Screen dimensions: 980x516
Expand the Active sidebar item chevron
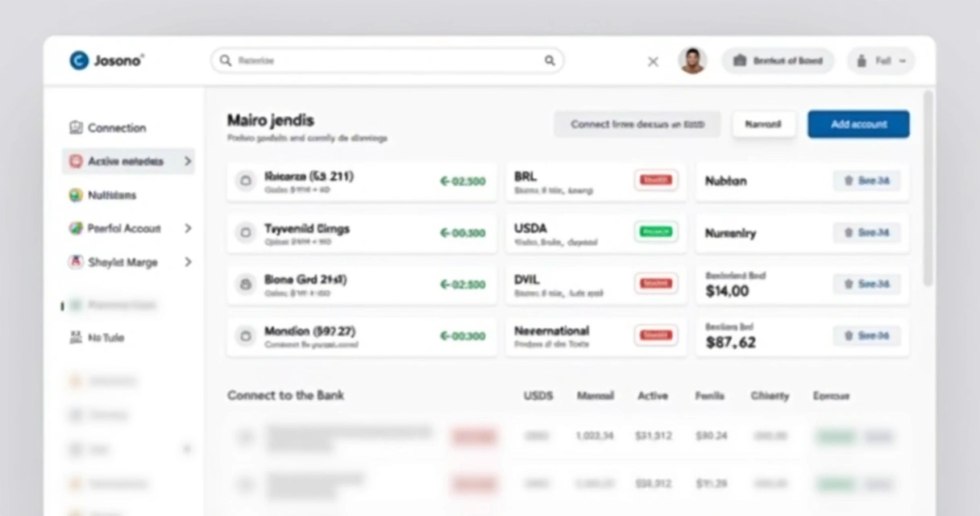pyautogui.click(x=188, y=161)
